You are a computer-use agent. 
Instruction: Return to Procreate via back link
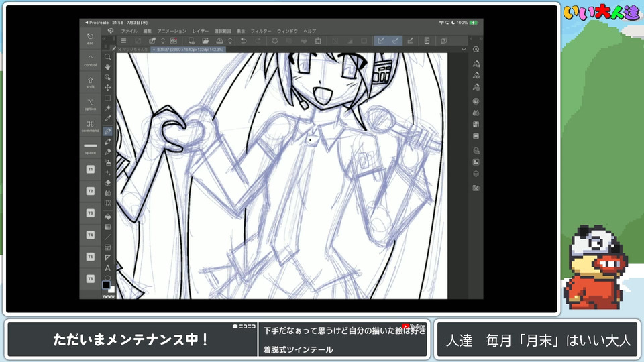tap(97, 23)
